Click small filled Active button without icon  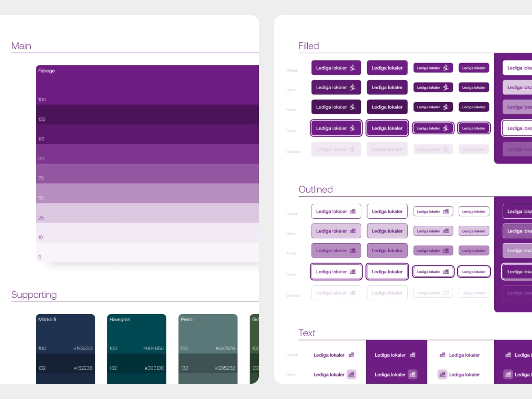[474, 107]
